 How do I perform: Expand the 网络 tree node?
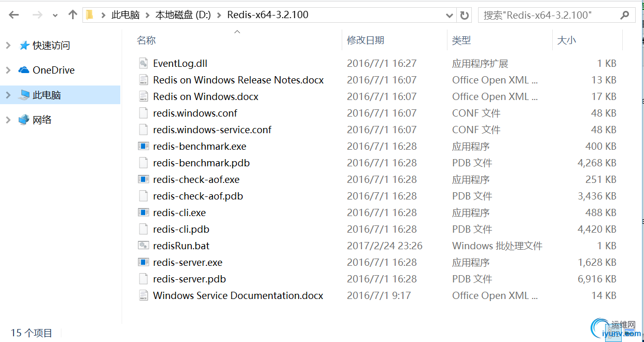[8, 120]
